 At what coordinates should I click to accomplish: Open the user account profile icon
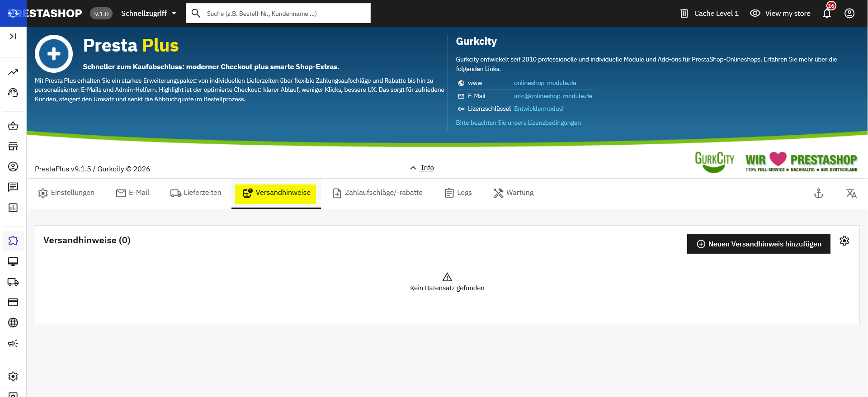849,14
